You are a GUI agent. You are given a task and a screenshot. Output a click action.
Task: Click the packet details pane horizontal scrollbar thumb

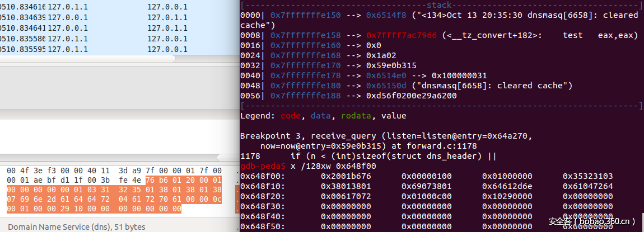228,158
